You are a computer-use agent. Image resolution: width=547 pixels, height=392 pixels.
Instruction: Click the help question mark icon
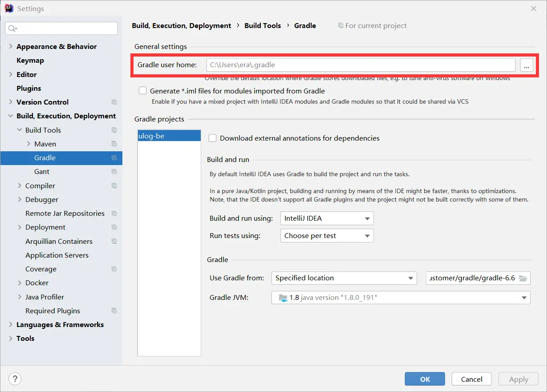(15, 379)
